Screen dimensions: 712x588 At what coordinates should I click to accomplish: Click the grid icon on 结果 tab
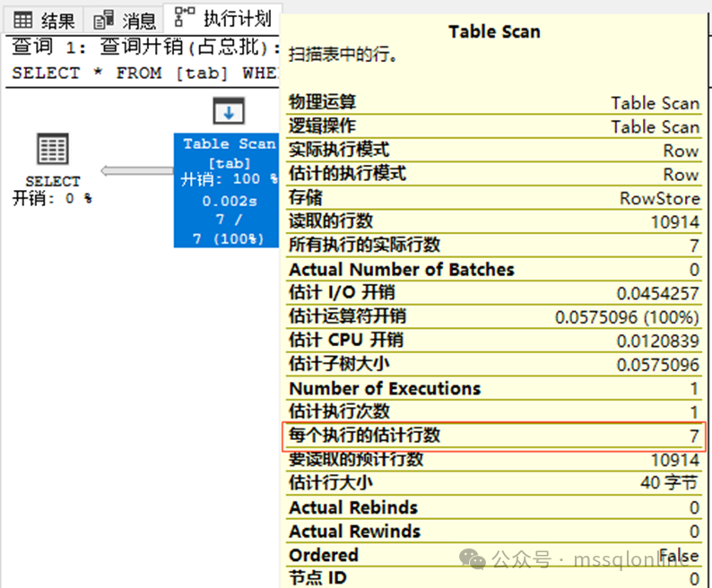pyautogui.click(x=23, y=20)
